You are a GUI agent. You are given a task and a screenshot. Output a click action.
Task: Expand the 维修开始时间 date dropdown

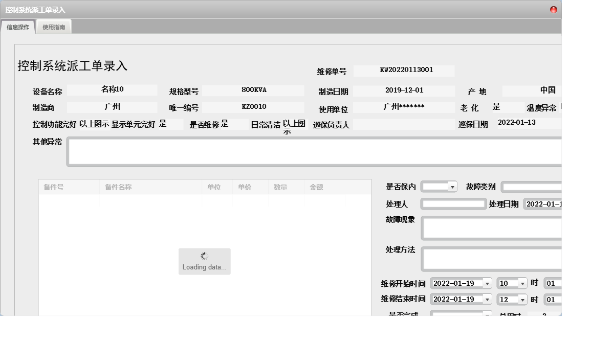tap(487, 283)
